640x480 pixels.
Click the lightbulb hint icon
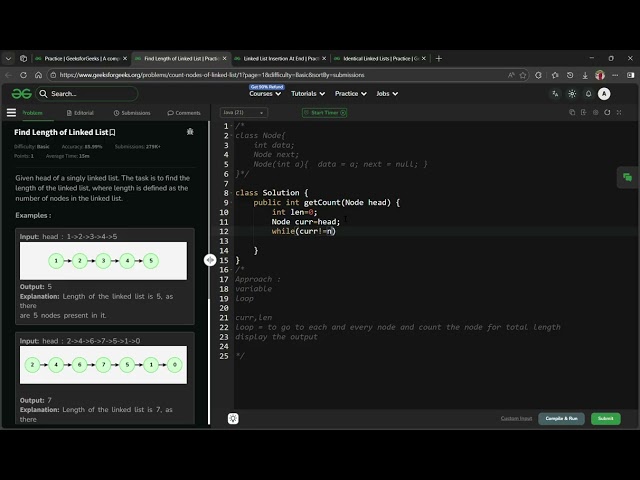[233, 418]
